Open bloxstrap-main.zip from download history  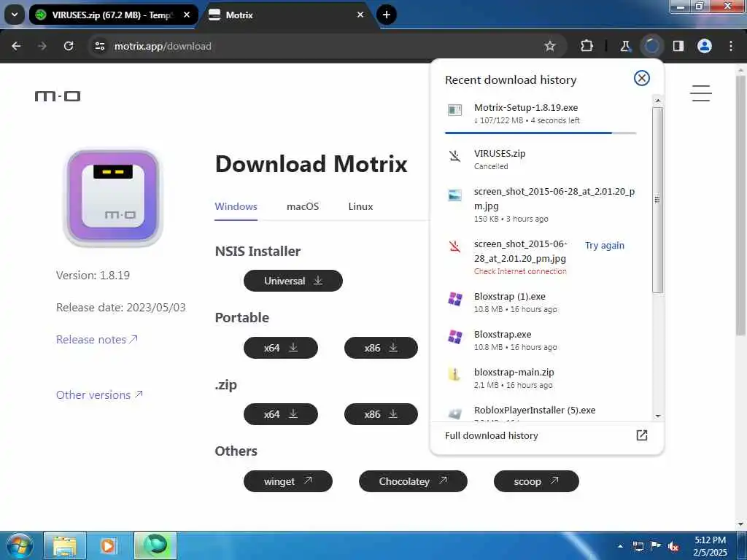[x=541, y=378]
